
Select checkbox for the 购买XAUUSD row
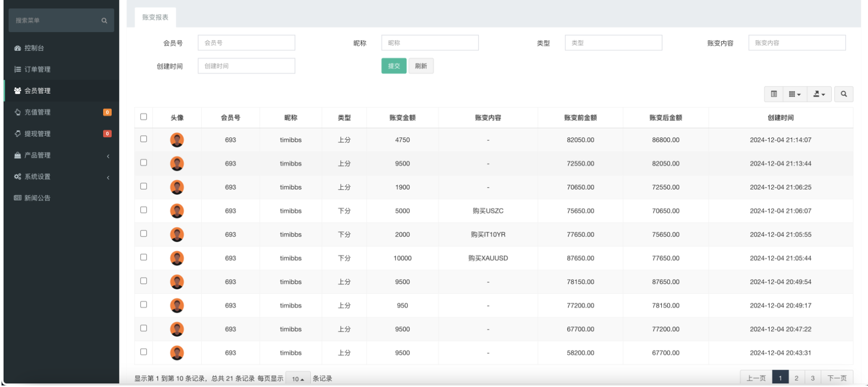(144, 257)
